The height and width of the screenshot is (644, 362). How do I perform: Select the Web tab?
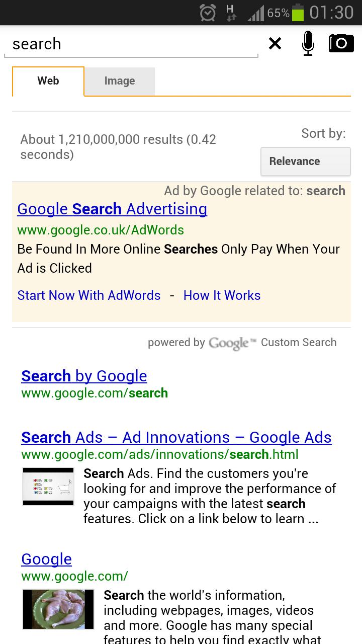[x=48, y=81]
